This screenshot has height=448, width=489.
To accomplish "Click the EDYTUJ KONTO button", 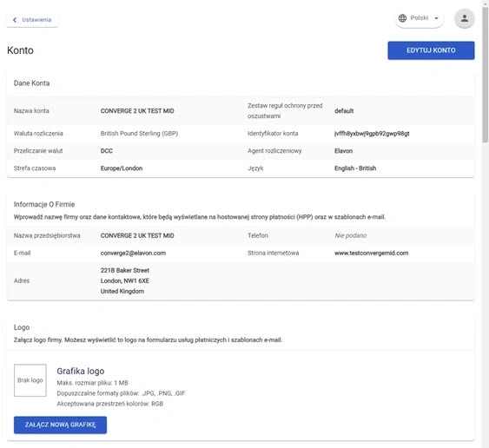I will [431, 50].
